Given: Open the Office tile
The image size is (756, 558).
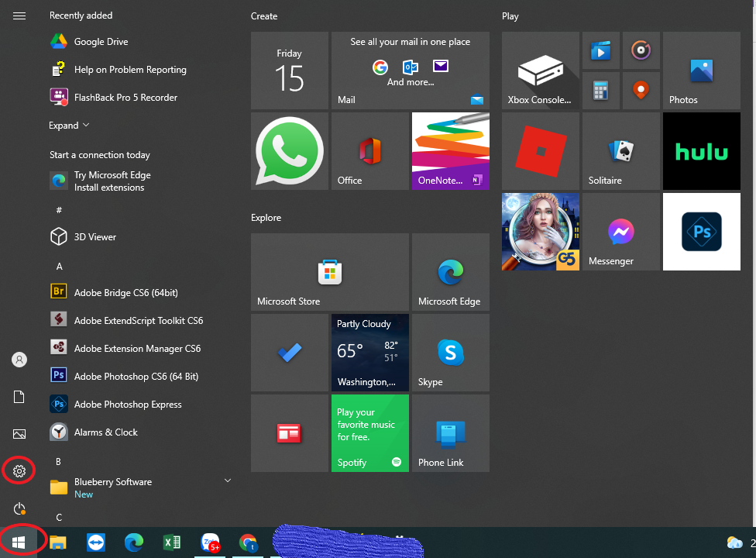Looking at the screenshot, I should 369,151.
